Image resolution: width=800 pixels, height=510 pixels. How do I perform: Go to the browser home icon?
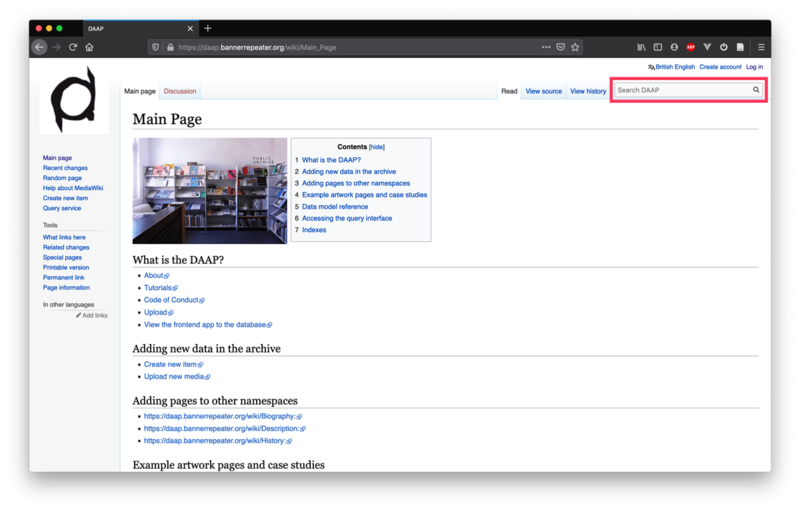pyautogui.click(x=89, y=47)
